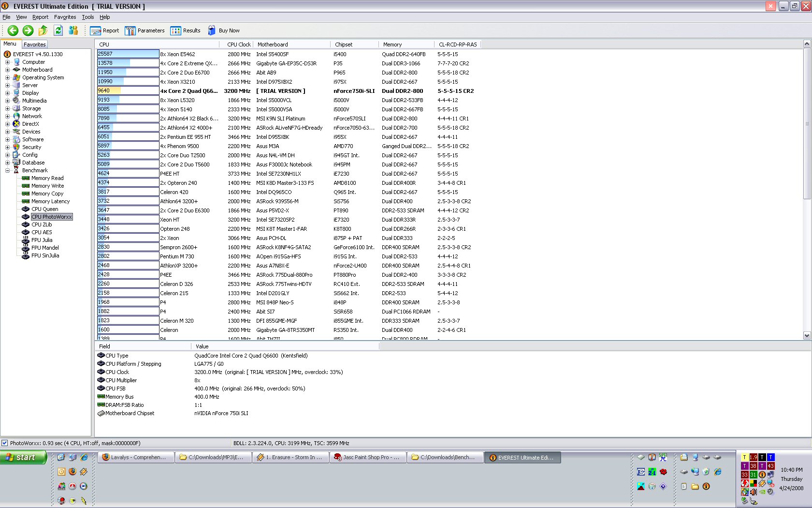Select the Memory Latency benchmark

tap(50, 201)
